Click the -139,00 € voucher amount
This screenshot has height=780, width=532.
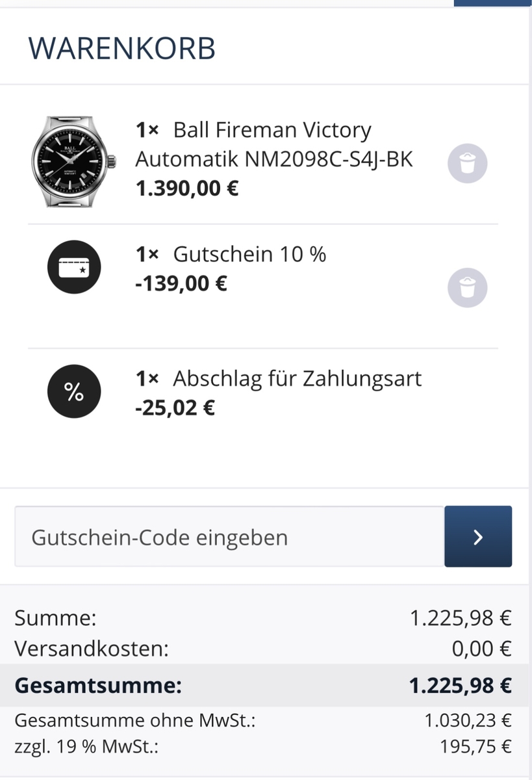click(x=181, y=284)
